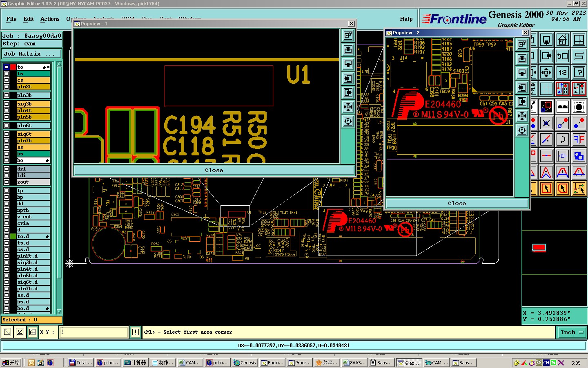Image resolution: width=588 pixels, height=368 pixels.
Task: Click the X Y coordinate input field
Action: tap(94, 332)
